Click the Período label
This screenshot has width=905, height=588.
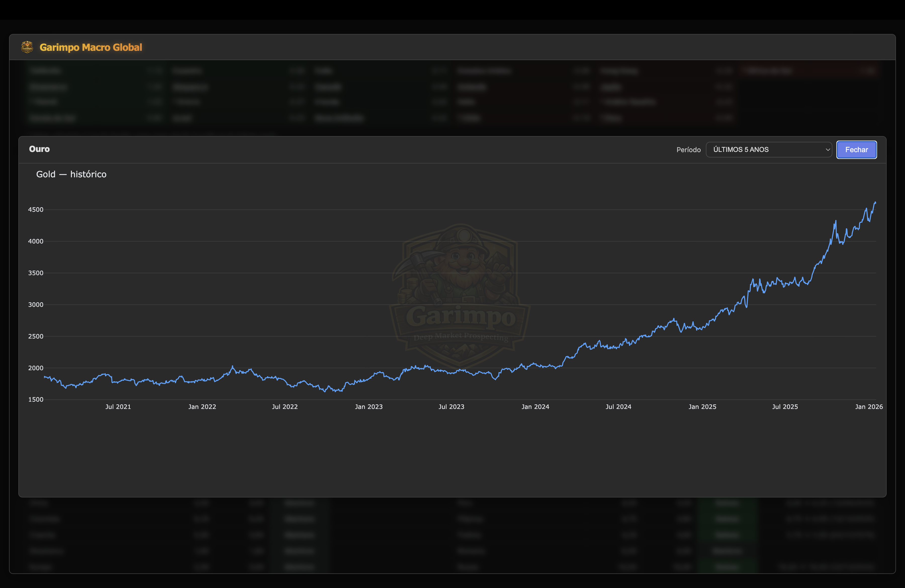click(689, 149)
